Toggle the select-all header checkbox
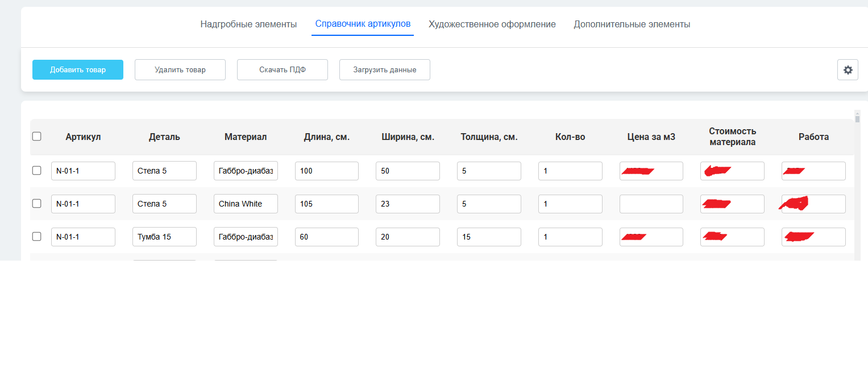Image resolution: width=868 pixels, height=371 pixels. (x=37, y=137)
